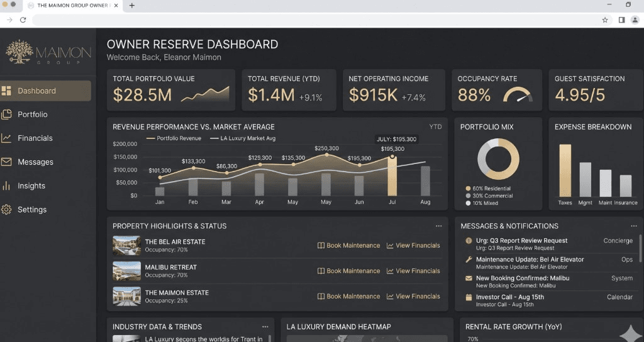Image resolution: width=644 pixels, height=342 pixels.
Task: Click the Mgmt bar in Expense Breakdown
Action: pyautogui.click(x=586, y=179)
